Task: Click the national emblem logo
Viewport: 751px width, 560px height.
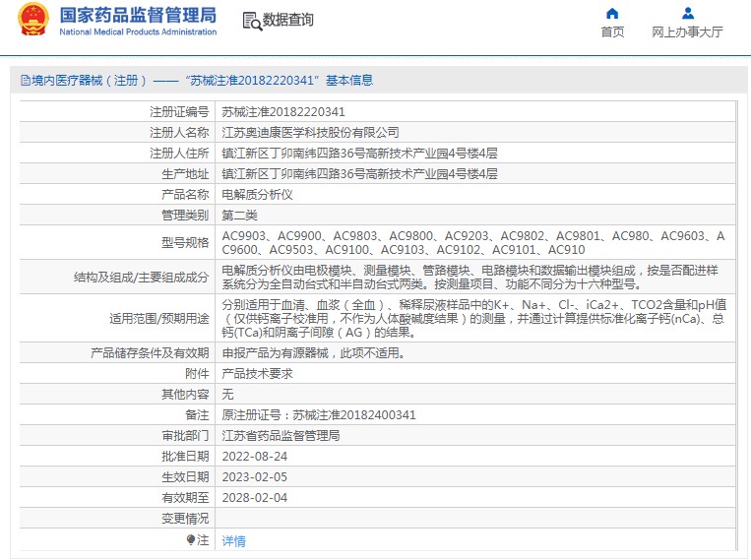Action: (33, 20)
